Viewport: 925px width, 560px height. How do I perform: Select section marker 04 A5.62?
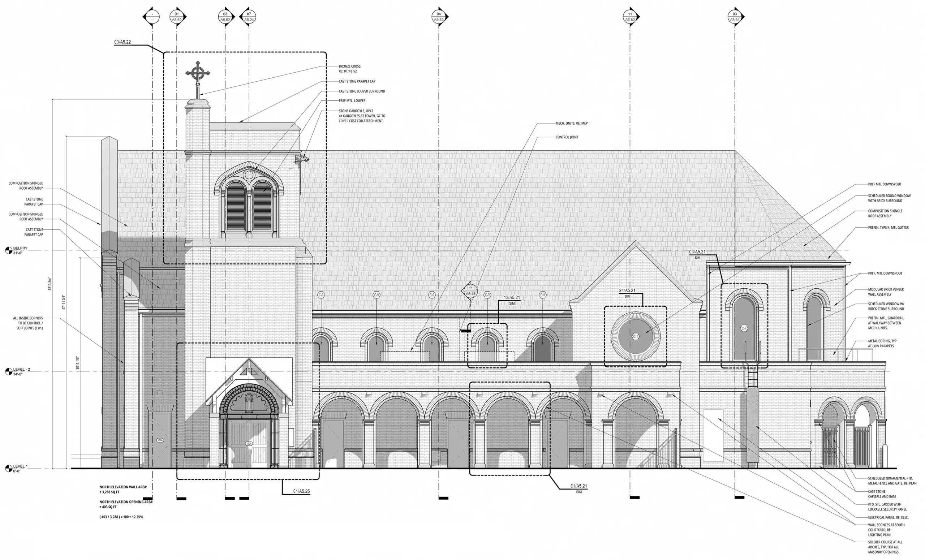(439, 17)
